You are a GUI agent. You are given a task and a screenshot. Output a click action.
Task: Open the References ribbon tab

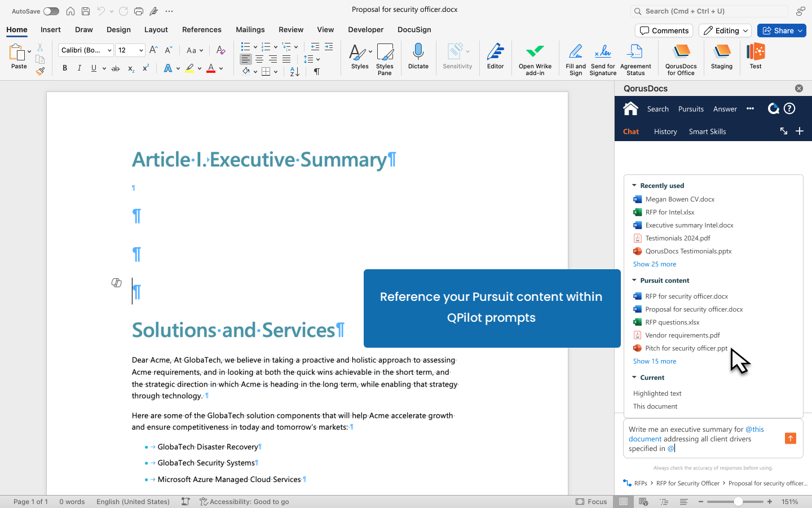[x=201, y=29]
